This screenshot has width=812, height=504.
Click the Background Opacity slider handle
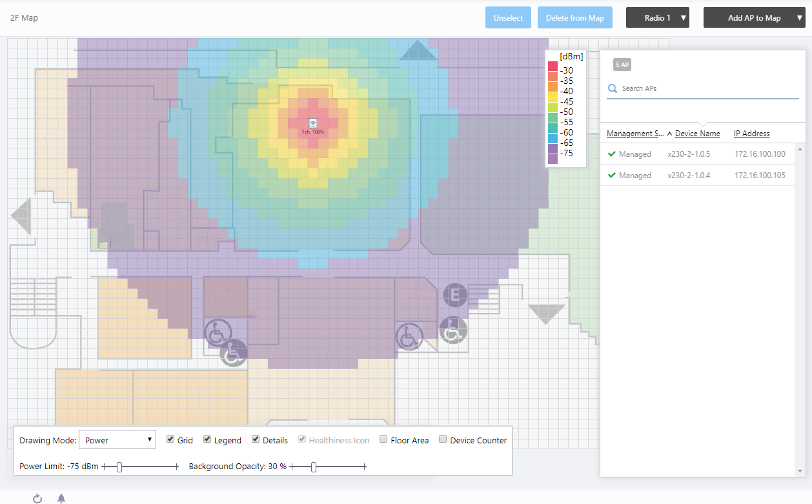tap(314, 467)
